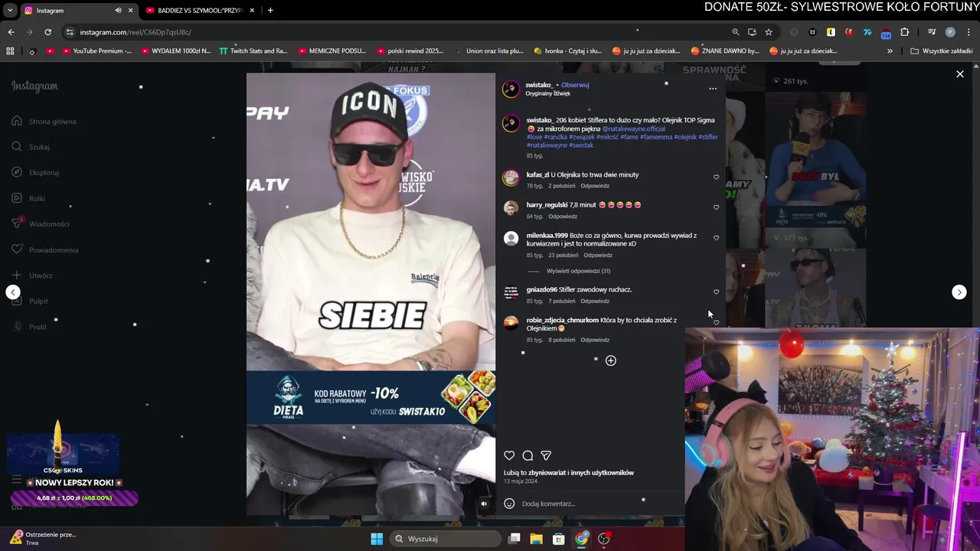Screen dimensions: 980x551
Task: Like kafas_zl's comment
Action: (x=717, y=177)
